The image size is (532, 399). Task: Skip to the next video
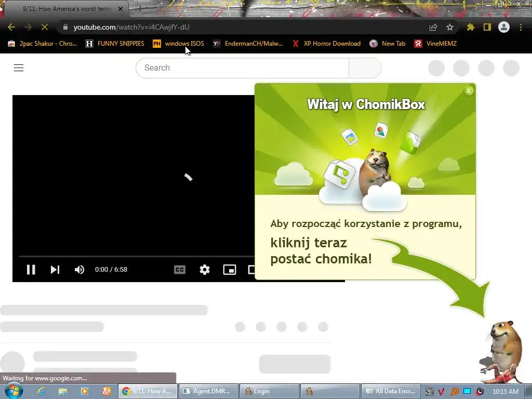(x=55, y=270)
